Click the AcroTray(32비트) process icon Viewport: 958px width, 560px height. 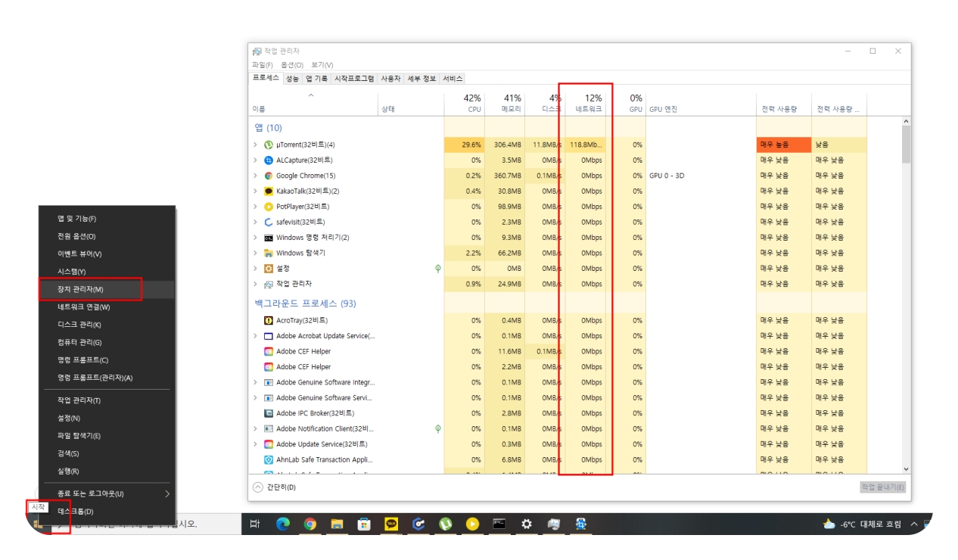click(268, 320)
